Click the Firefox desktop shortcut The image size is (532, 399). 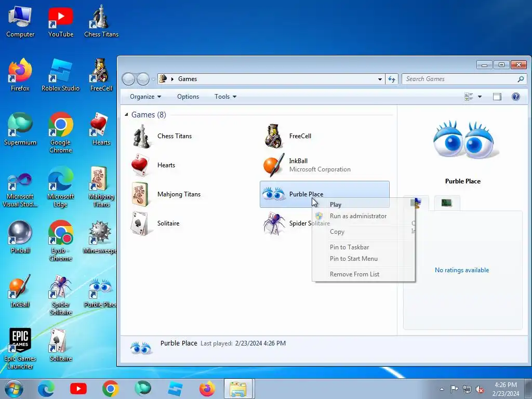coord(20,75)
